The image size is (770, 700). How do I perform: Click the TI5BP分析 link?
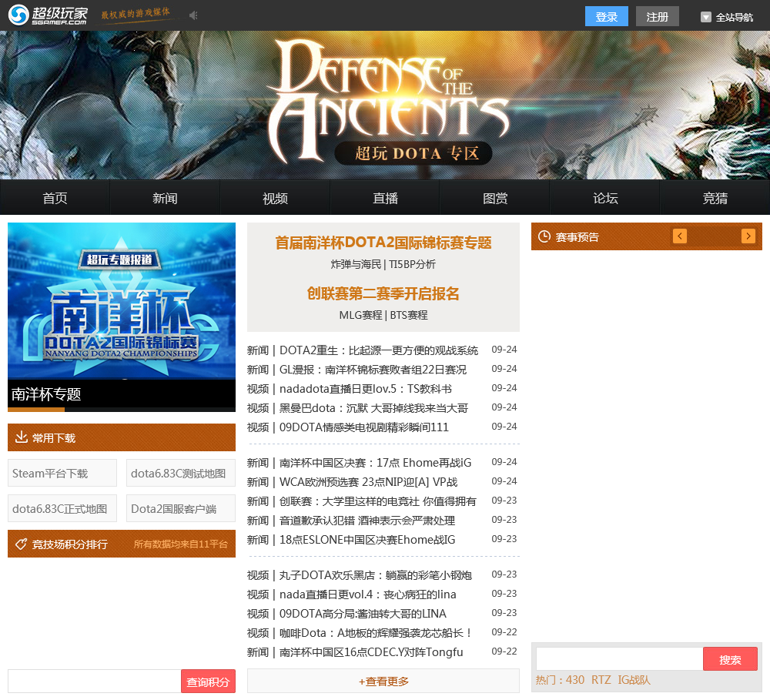[412, 264]
